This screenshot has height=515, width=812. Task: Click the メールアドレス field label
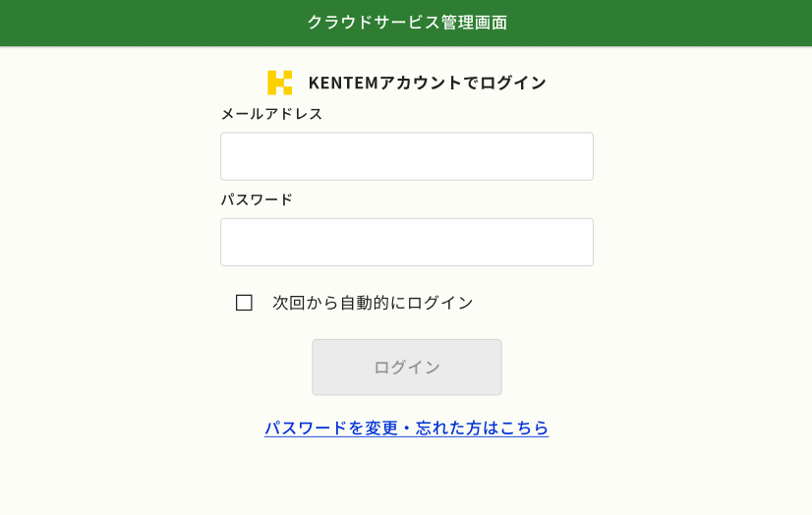[271, 114]
